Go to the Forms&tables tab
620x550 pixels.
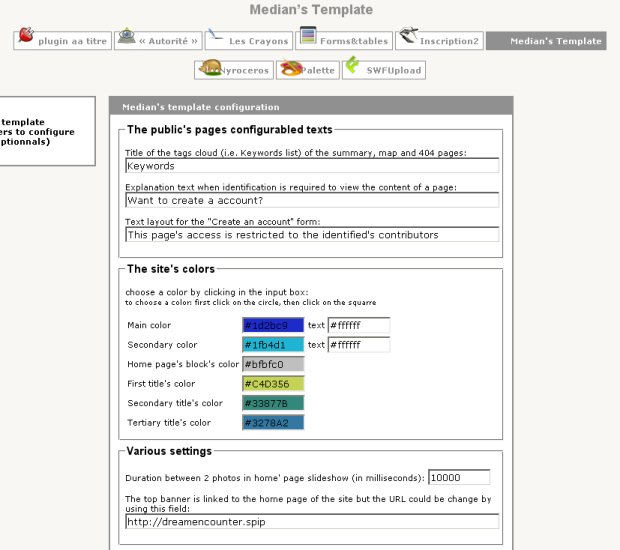click(344, 41)
